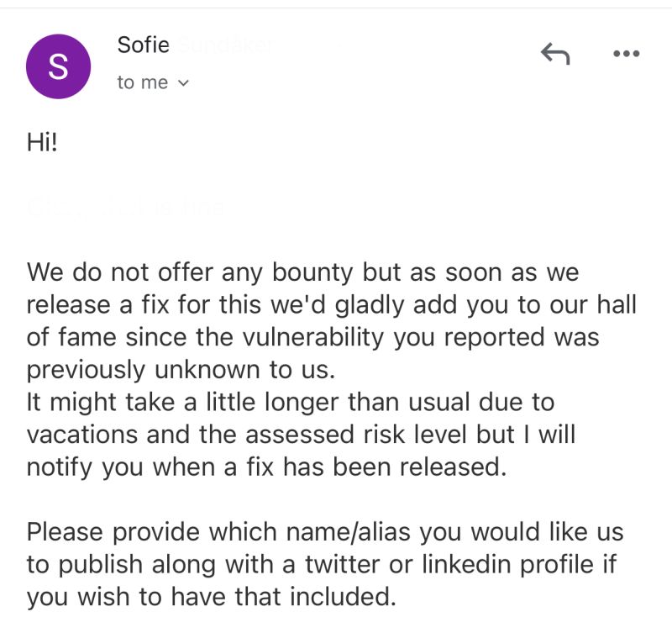The height and width of the screenshot is (633, 672).
Task: Open the three-dot more options menu
Action: click(626, 54)
